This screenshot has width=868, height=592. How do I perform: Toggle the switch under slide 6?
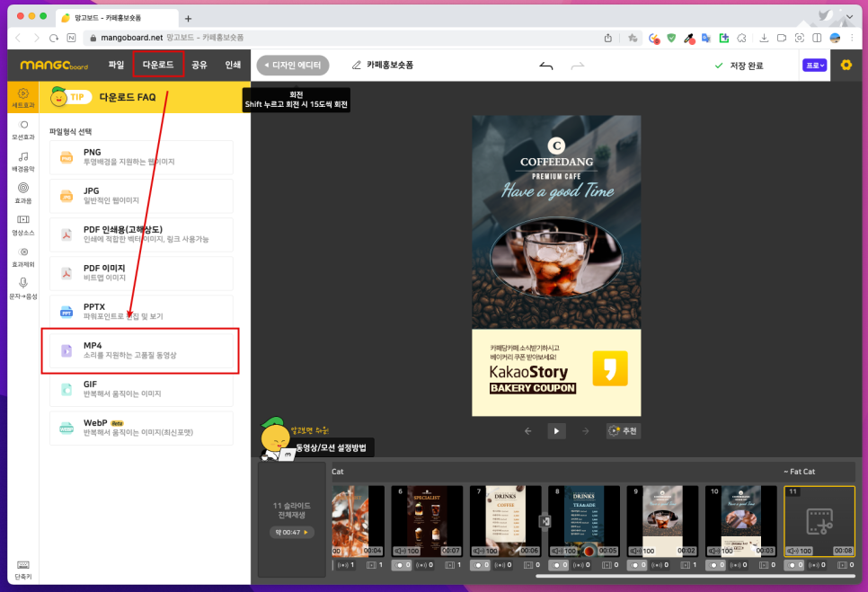[402, 565]
